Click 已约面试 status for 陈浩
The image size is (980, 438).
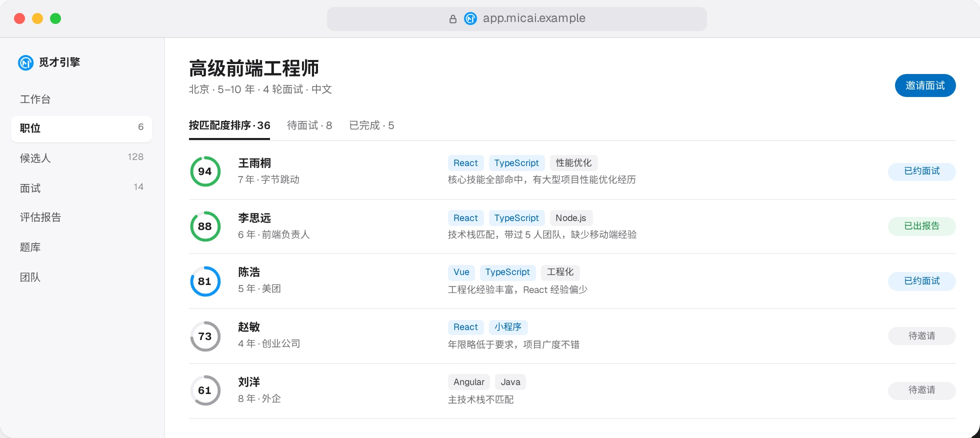point(921,281)
